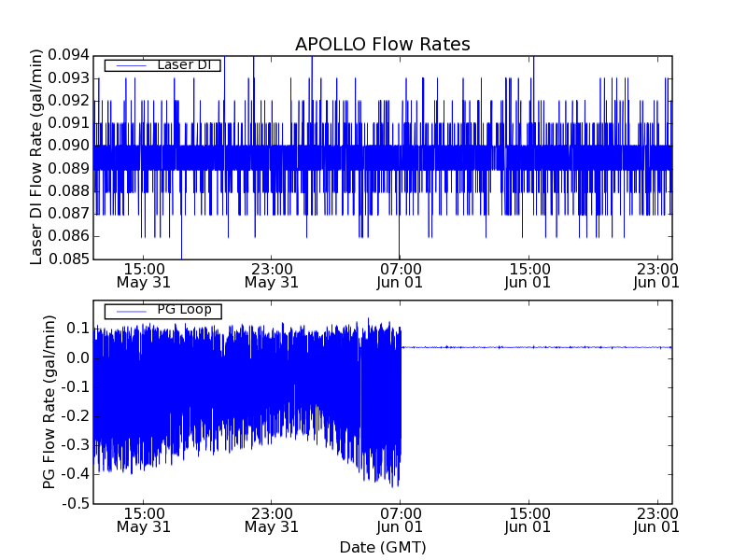Select "15:00 May 31" tick under the lower plot

[x=142, y=520]
